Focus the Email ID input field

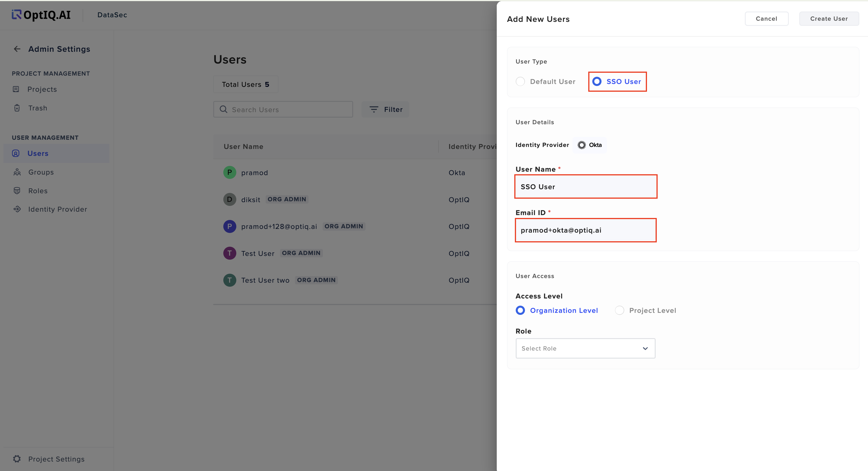point(586,230)
